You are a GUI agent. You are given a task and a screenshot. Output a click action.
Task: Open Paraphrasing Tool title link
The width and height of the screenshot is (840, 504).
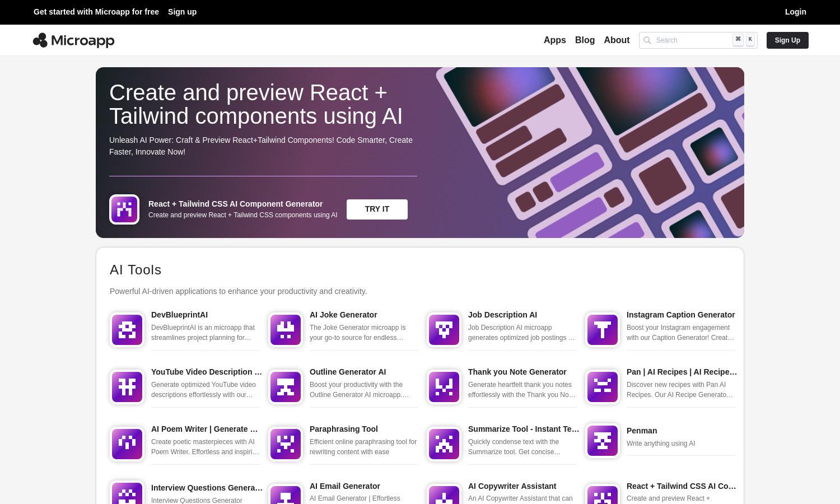click(343, 429)
